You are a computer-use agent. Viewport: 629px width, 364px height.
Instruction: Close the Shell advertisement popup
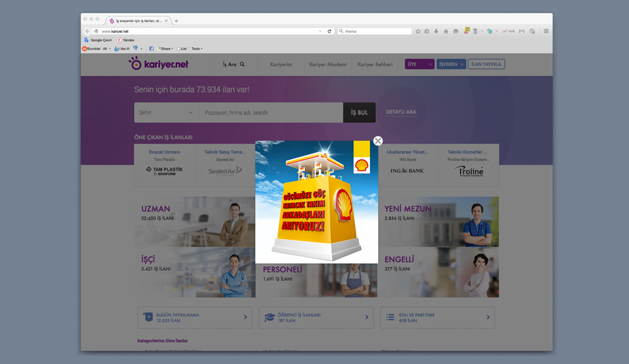378,141
